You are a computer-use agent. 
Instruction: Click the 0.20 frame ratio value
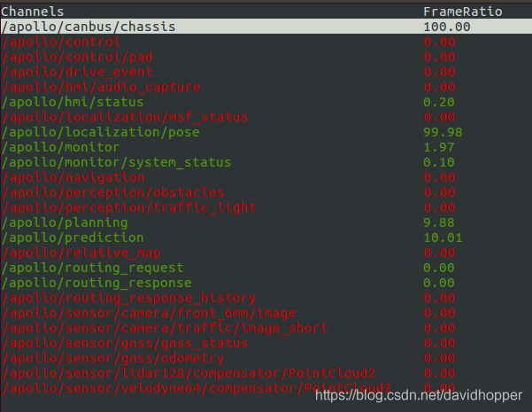[x=439, y=102]
